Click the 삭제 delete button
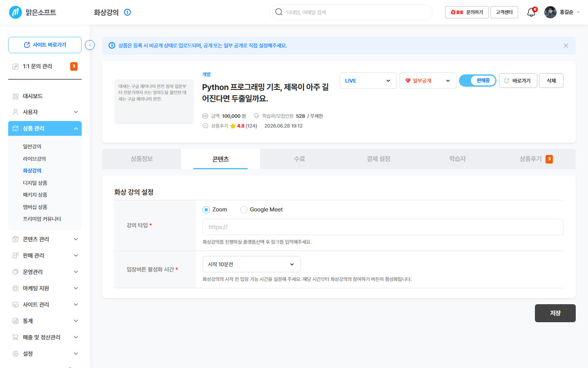Screen dimensions: 588x368 pos(551,81)
